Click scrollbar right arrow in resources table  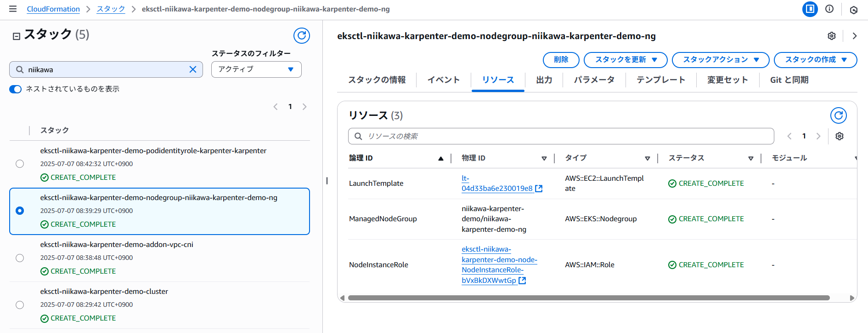tap(852, 298)
